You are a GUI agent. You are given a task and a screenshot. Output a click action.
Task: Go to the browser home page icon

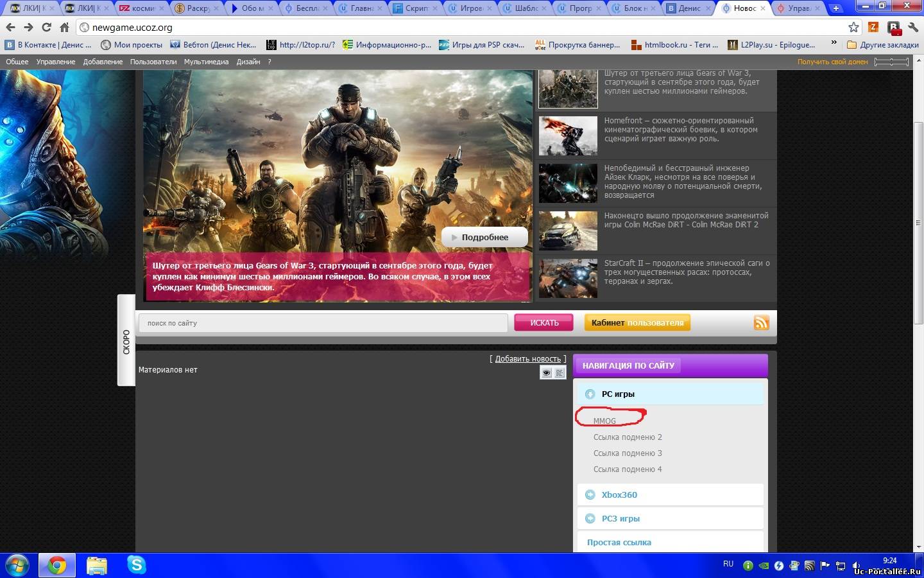[64, 27]
